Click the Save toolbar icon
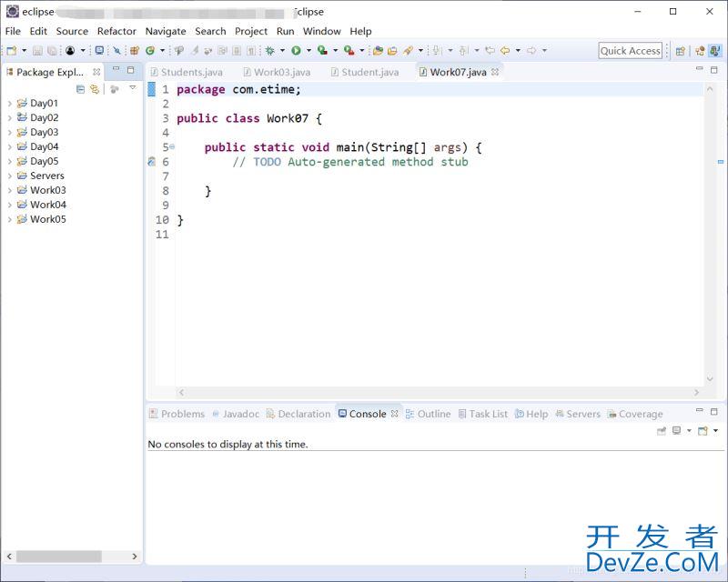This screenshot has height=582, width=728. click(37, 51)
